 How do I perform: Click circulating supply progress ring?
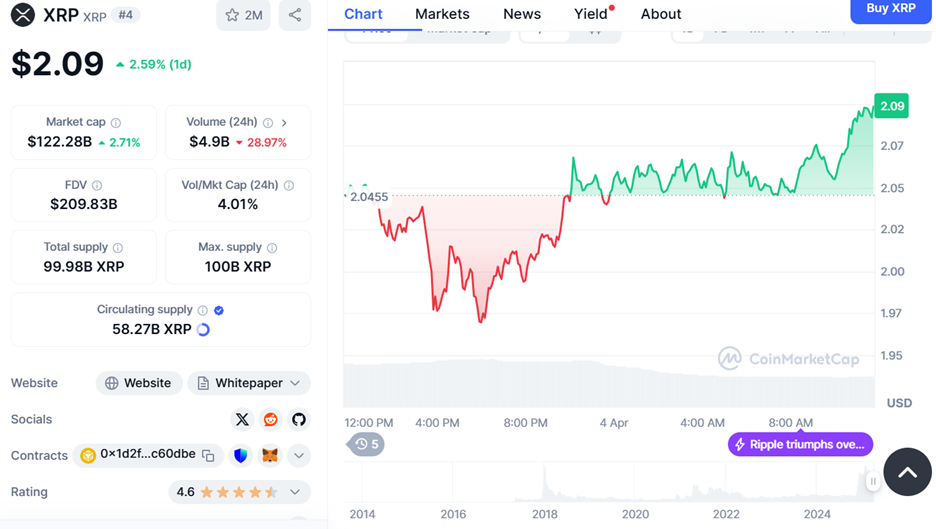pyautogui.click(x=204, y=330)
